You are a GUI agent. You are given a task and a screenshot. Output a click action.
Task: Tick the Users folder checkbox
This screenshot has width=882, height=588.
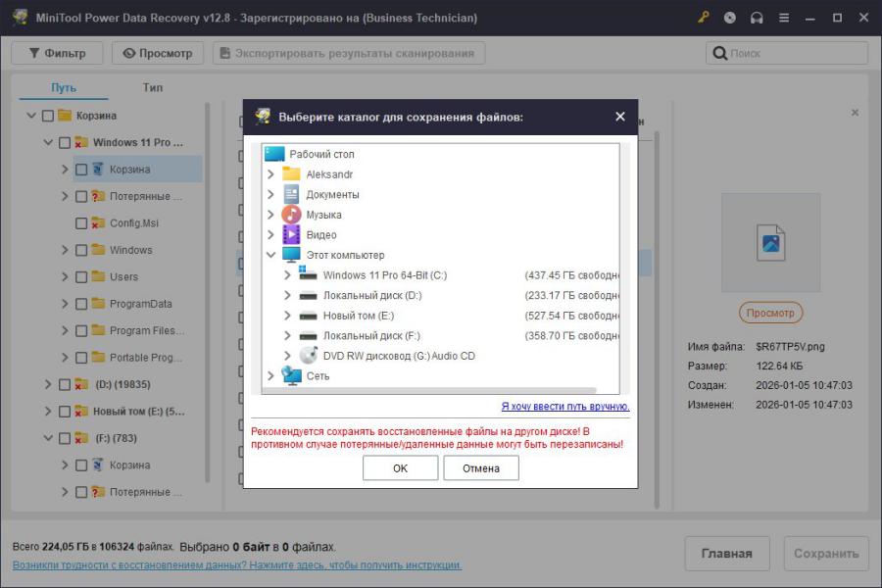click(81, 277)
